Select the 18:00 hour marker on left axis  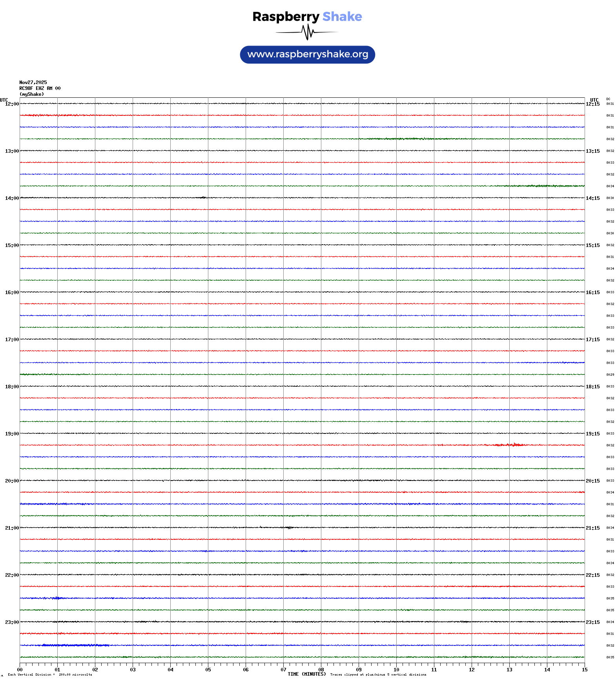pyautogui.click(x=12, y=387)
